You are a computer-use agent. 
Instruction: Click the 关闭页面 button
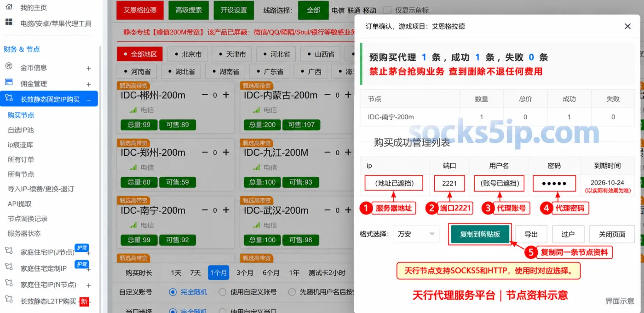click(x=612, y=234)
